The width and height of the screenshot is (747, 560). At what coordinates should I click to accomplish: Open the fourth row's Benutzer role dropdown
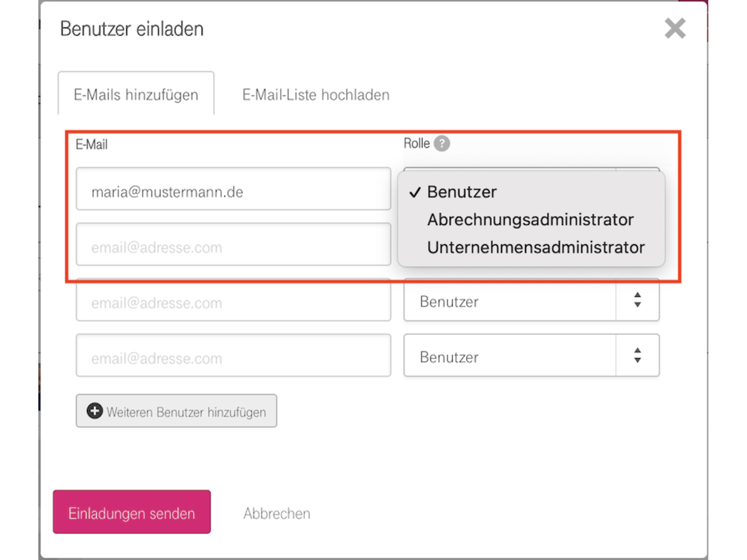click(506, 356)
